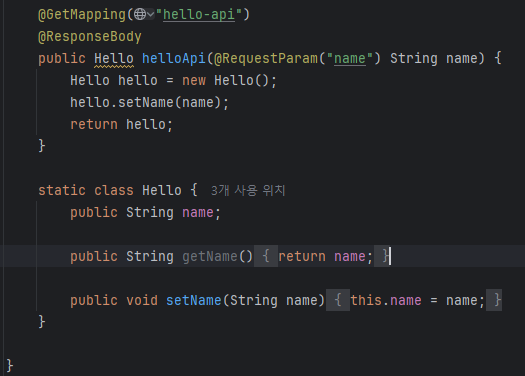The height and width of the screenshot is (376, 525).
Task: Click the '3개 사용 위치' usages hint
Action: coord(248,191)
